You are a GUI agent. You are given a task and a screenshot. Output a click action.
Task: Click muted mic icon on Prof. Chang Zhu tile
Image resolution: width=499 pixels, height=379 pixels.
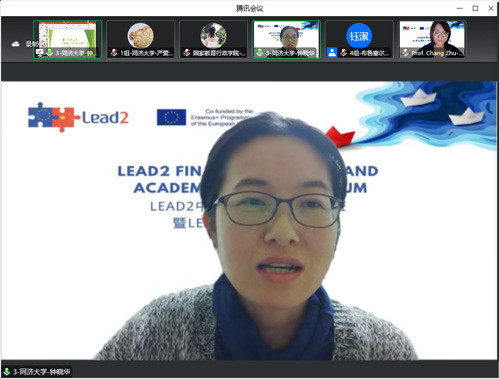pyautogui.click(x=405, y=53)
